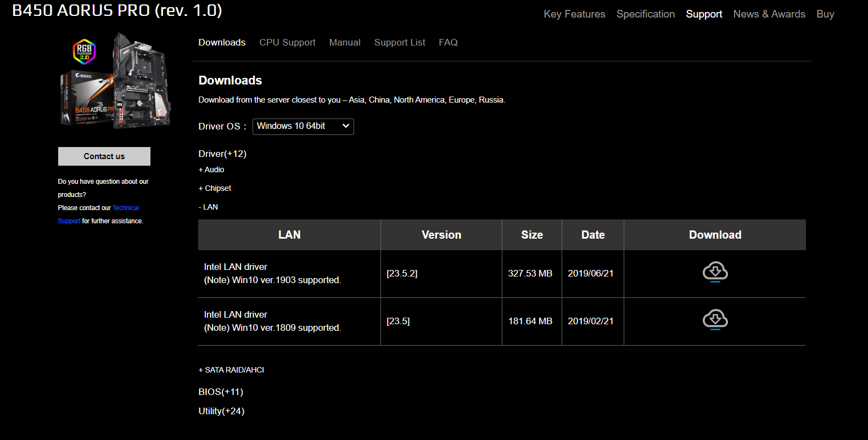
Task: Click the Version column header
Action: tap(441, 235)
